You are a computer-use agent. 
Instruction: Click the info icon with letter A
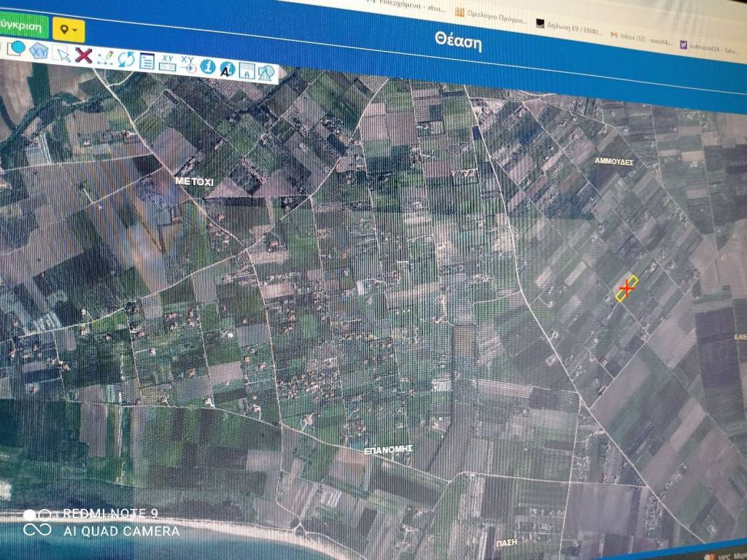pyautogui.click(x=228, y=69)
